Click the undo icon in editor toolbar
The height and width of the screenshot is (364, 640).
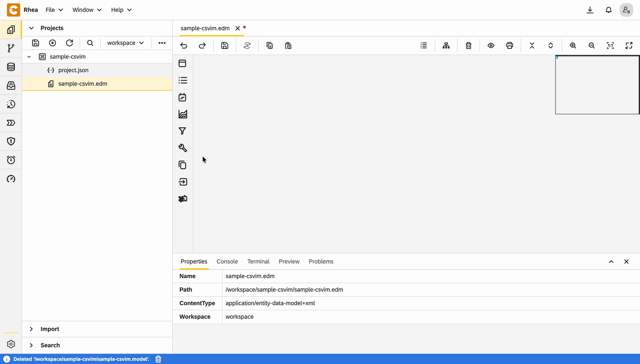point(184,46)
